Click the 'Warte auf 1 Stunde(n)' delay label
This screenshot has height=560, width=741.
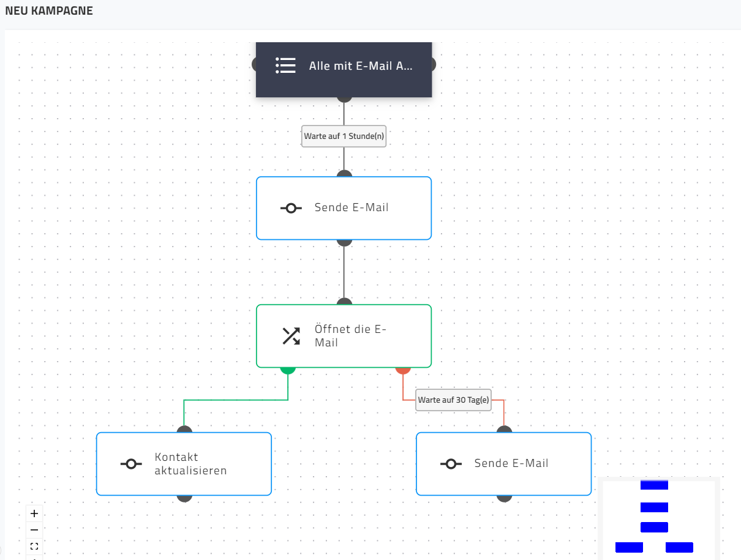click(344, 136)
